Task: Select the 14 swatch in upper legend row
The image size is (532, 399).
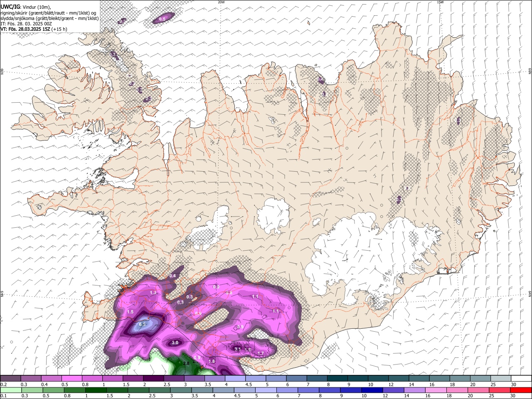Action: (x=419, y=378)
